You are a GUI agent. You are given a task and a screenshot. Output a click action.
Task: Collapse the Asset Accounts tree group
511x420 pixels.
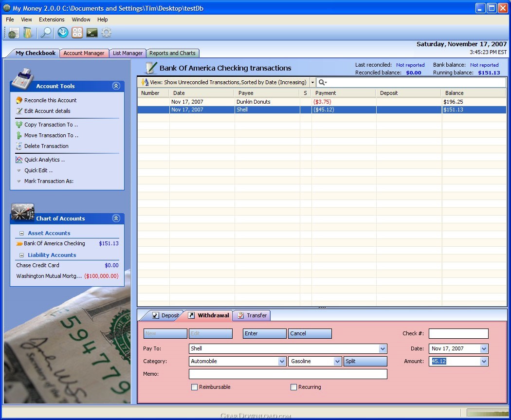click(21, 233)
